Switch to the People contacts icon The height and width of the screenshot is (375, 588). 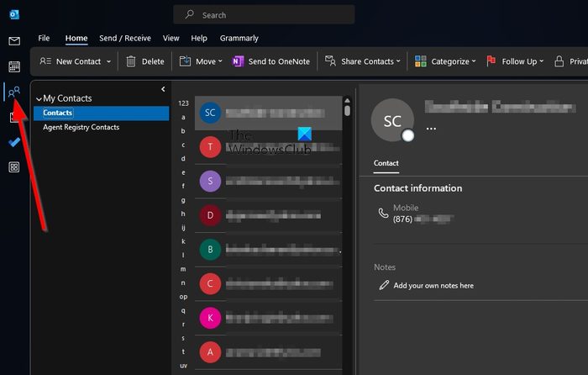click(14, 92)
